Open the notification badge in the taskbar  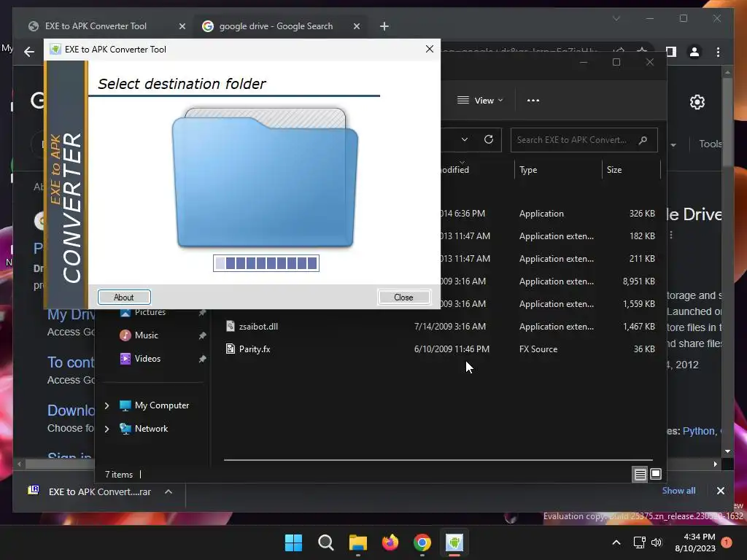point(727,542)
